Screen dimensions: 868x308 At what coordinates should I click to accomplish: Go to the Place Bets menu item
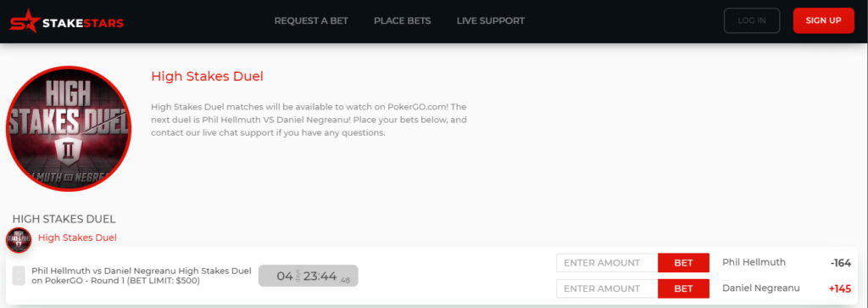click(402, 21)
